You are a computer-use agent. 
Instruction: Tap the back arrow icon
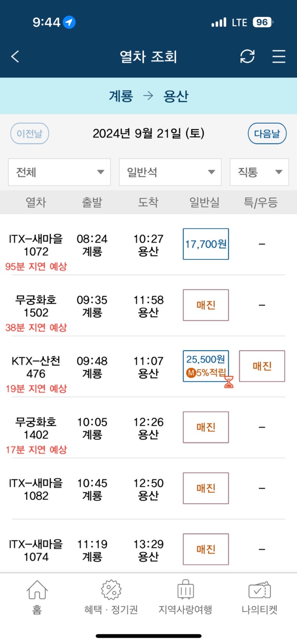click(15, 56)
